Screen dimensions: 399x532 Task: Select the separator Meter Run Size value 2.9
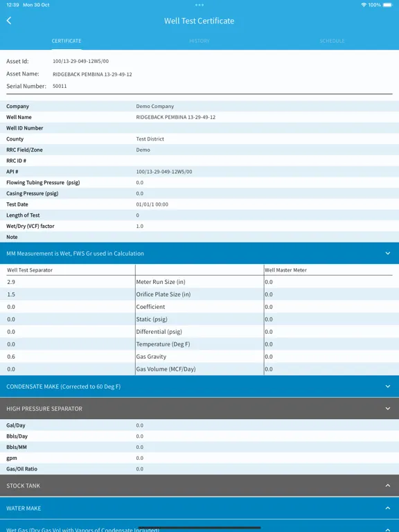[11, 282]
